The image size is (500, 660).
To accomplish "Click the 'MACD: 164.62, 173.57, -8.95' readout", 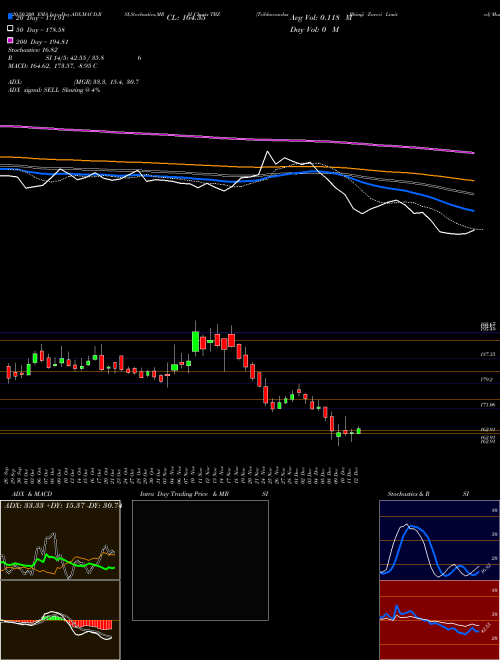I will tap(53, 66).
